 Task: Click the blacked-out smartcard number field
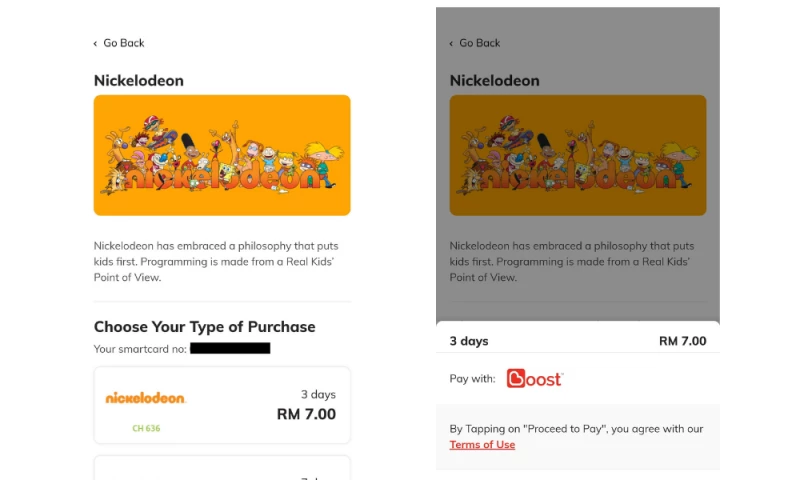230,348
